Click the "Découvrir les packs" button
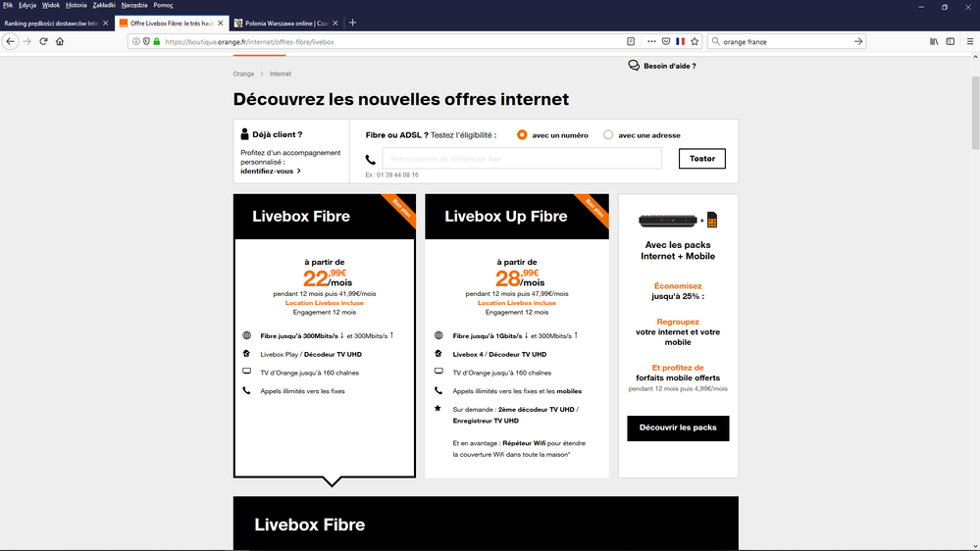This screenshot has width=980, height=551. coord(678,427)
